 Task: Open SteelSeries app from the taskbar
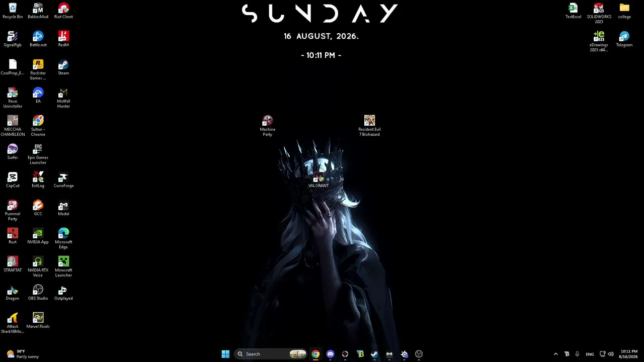[x=404, y=354]
